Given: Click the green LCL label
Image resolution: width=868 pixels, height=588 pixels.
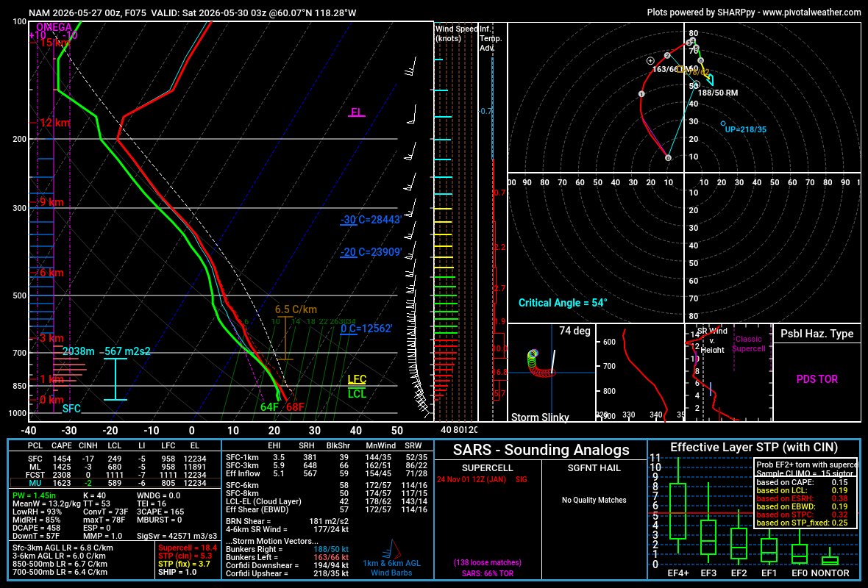Looking at the screenshot, I should (x=357, y=394).
